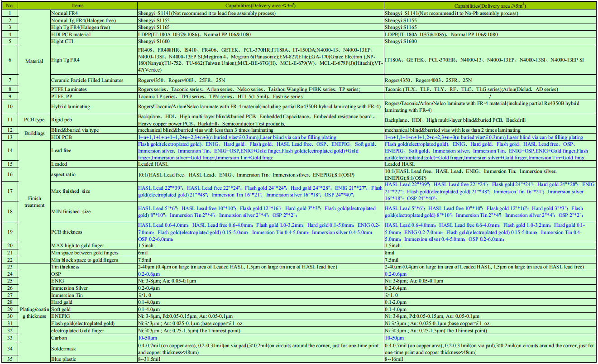Select "Taconic TP series, TPG series" cell
The image size is (598, 364).
coord(260,96)
